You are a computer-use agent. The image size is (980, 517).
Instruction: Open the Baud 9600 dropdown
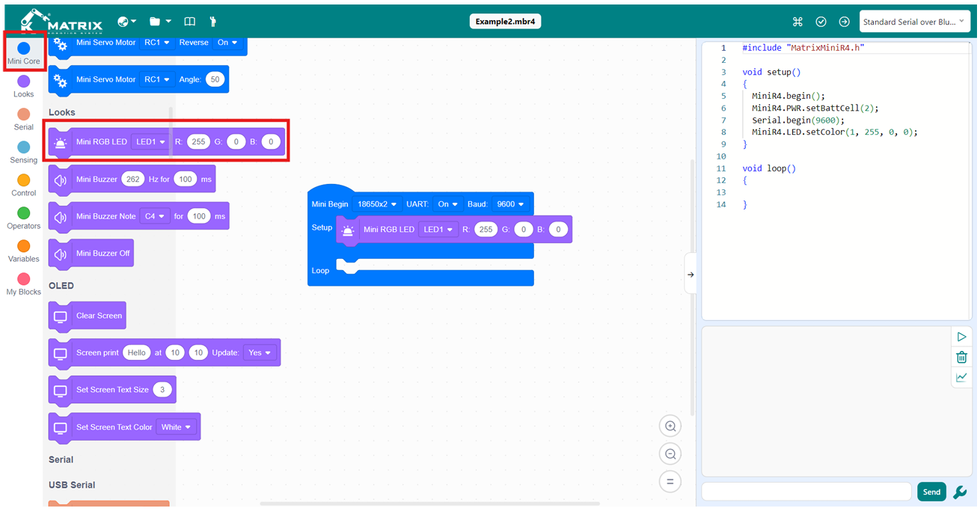(x=510, y=204)
